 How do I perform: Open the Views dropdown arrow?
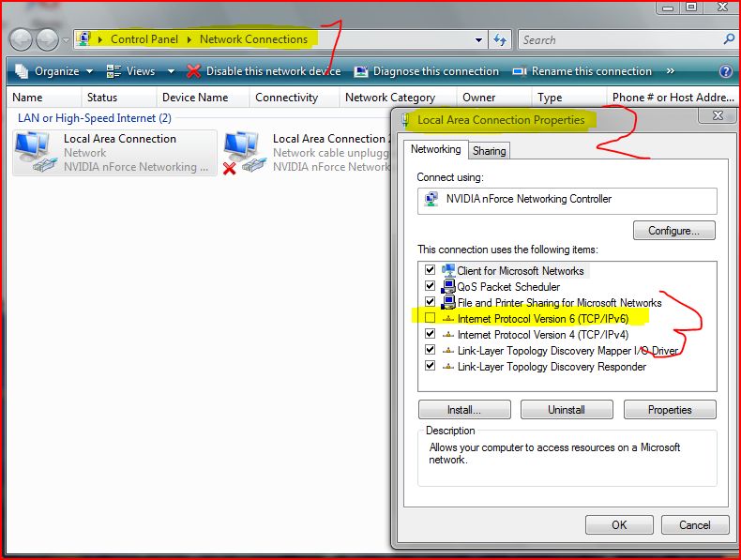click(171, 72)
